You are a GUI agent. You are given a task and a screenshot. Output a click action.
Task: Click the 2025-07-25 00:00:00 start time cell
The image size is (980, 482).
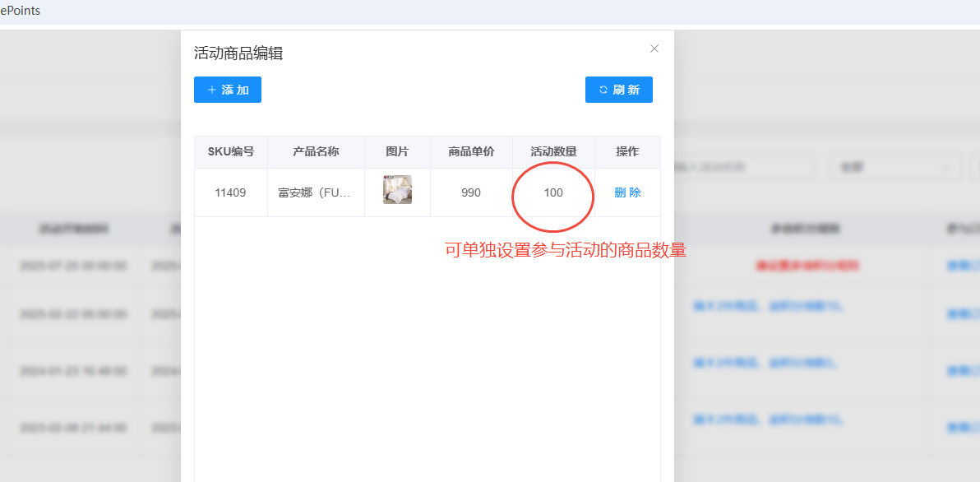[73, 266]
